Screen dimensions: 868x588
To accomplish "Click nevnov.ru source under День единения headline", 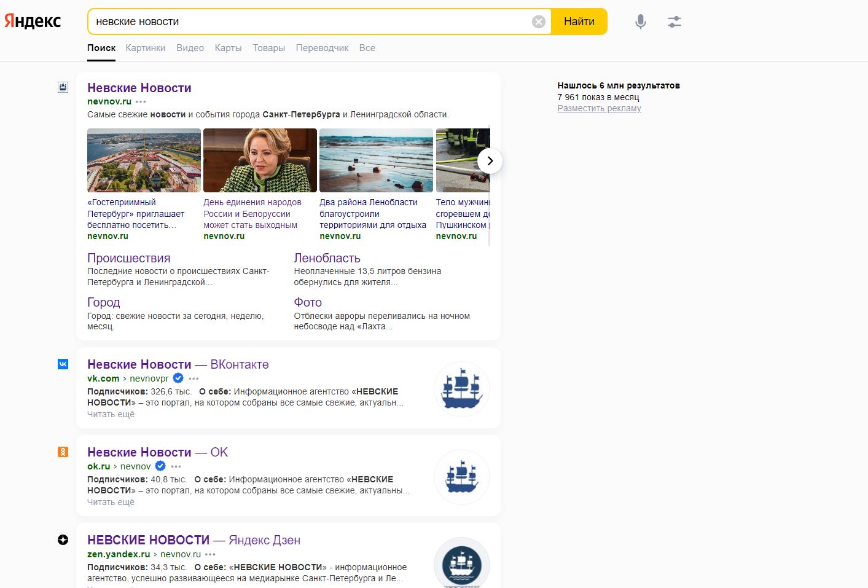I will click(224, 236).
